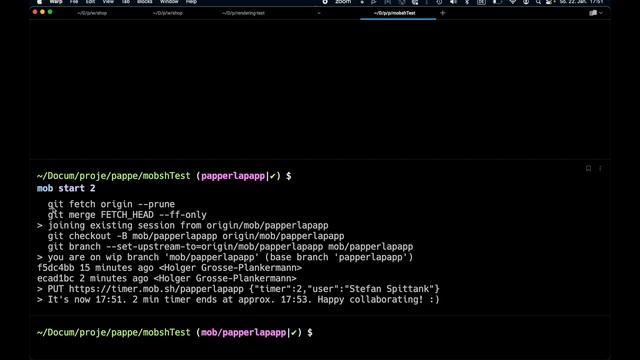Open the File menu

point(74,2)
